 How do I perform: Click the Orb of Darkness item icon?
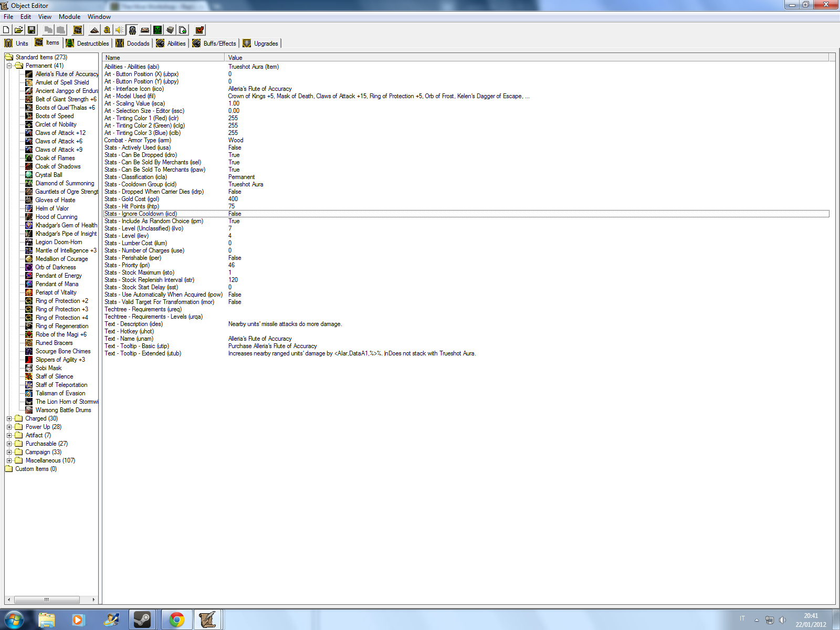click(x=29, y=267)
